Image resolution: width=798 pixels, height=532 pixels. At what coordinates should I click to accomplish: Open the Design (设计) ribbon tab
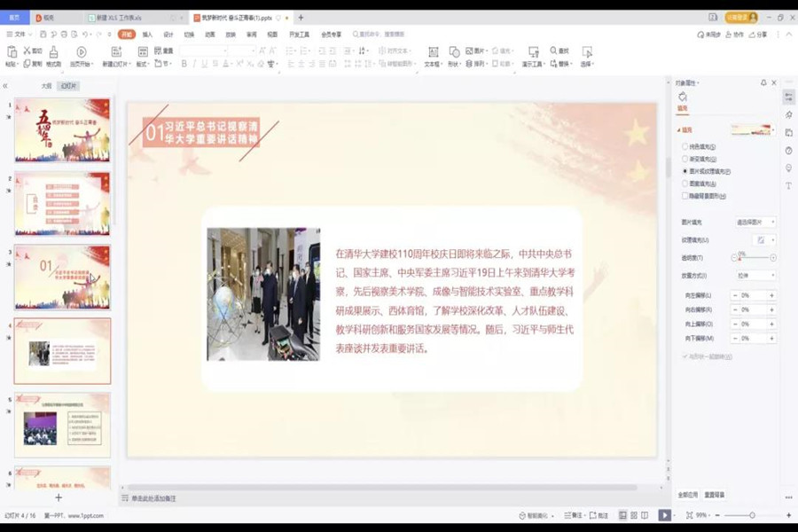click(168, 35)
